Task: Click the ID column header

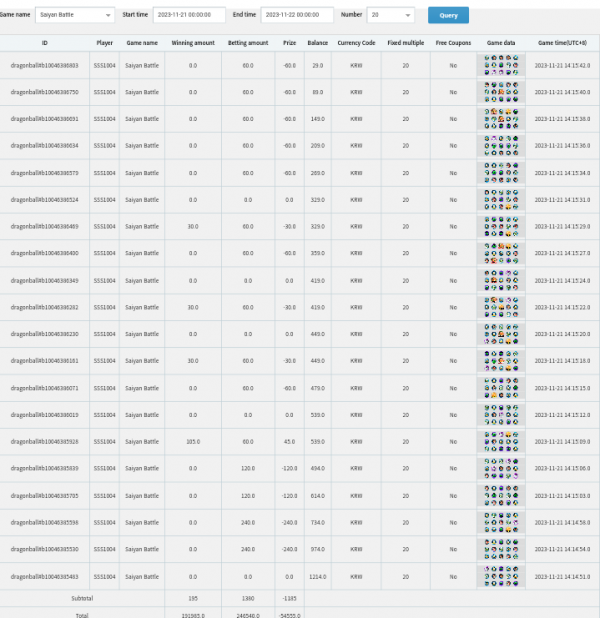Action: pyautogui.click(x=45, y=43)
